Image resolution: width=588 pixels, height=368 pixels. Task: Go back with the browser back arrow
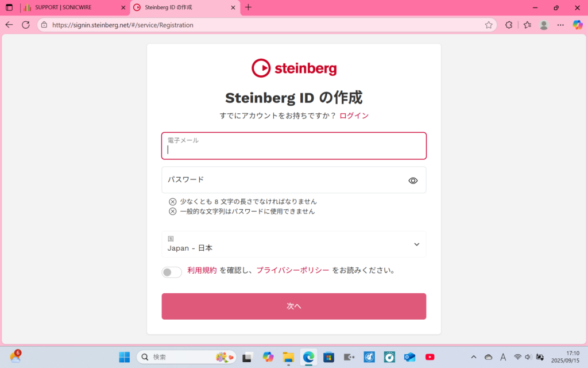click(9, 25)
